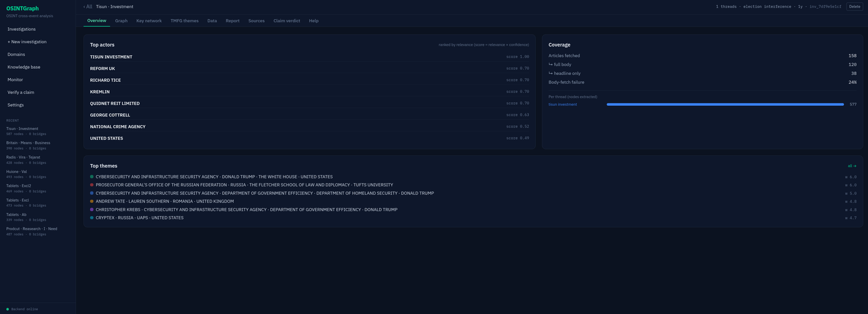Delete this investigation with Delete button
This screenshot has width=868, height=314.
tap(854, 6)
